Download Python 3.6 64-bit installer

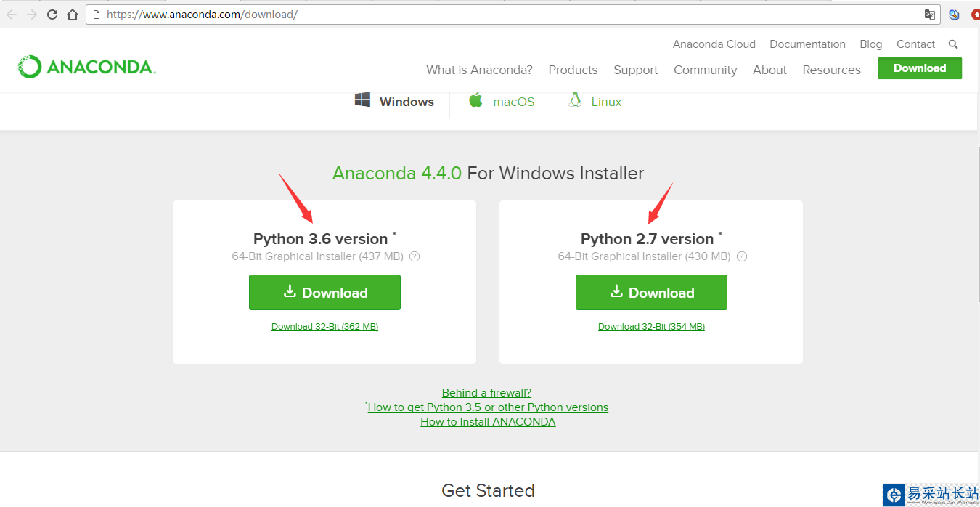pos(324,293)
